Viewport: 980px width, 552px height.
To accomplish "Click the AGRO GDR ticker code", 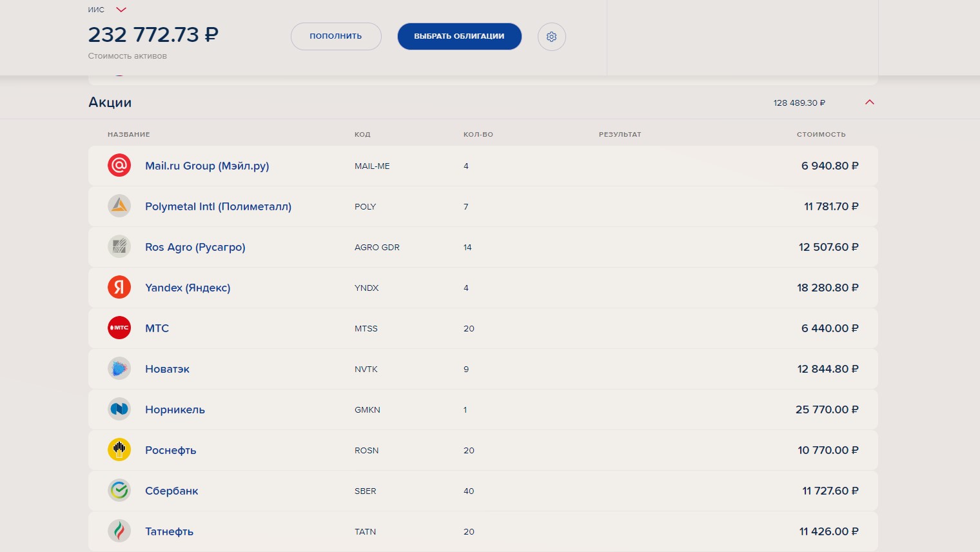I will point(377,247).
